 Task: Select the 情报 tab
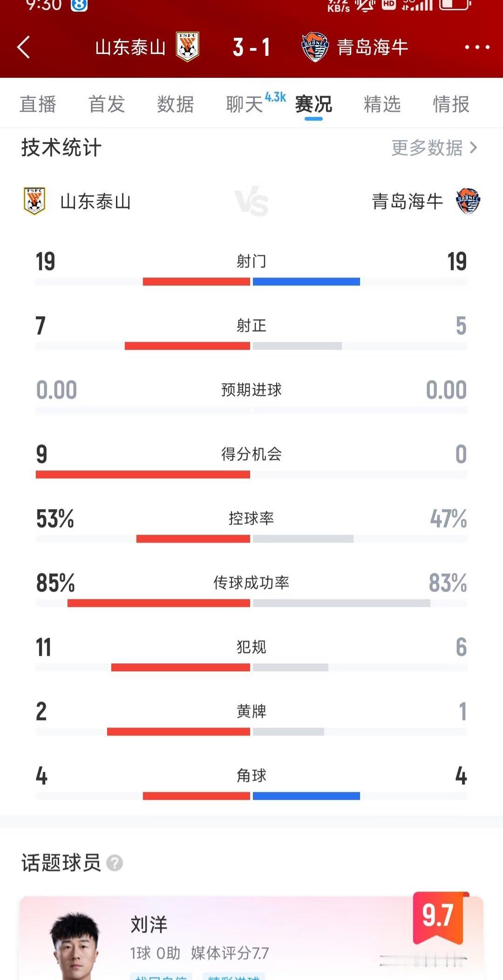pos(451,104)
